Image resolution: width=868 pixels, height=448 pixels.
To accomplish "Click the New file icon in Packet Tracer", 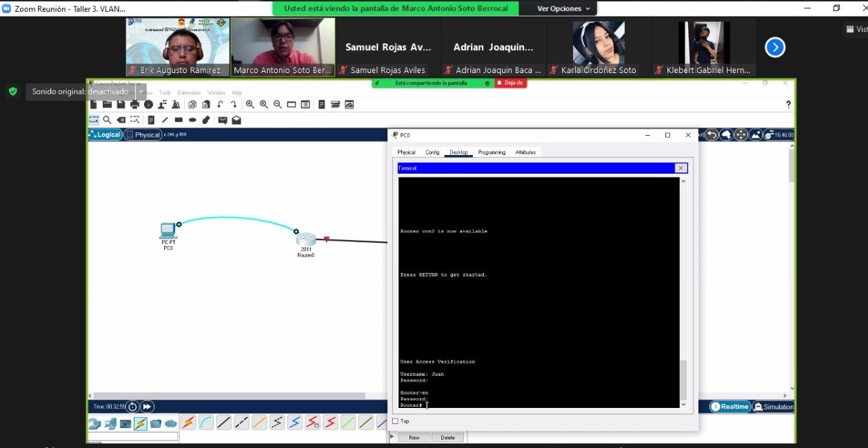I will tap(94, 105).
